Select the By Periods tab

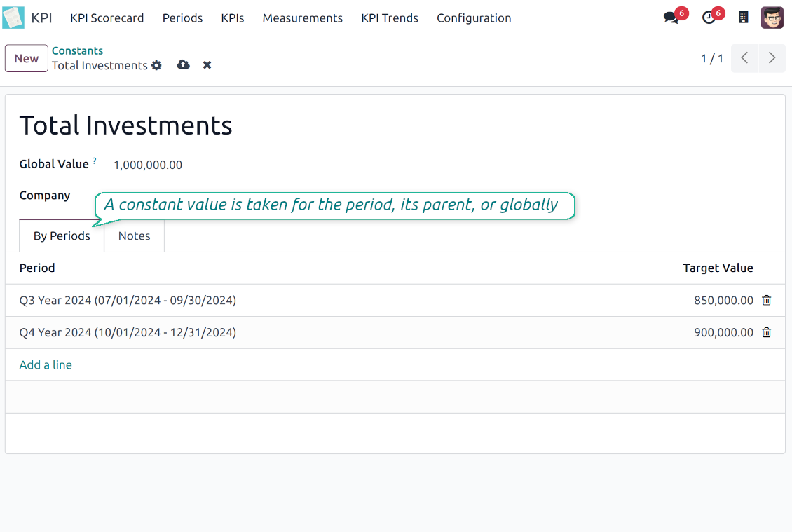click(62, 236)
